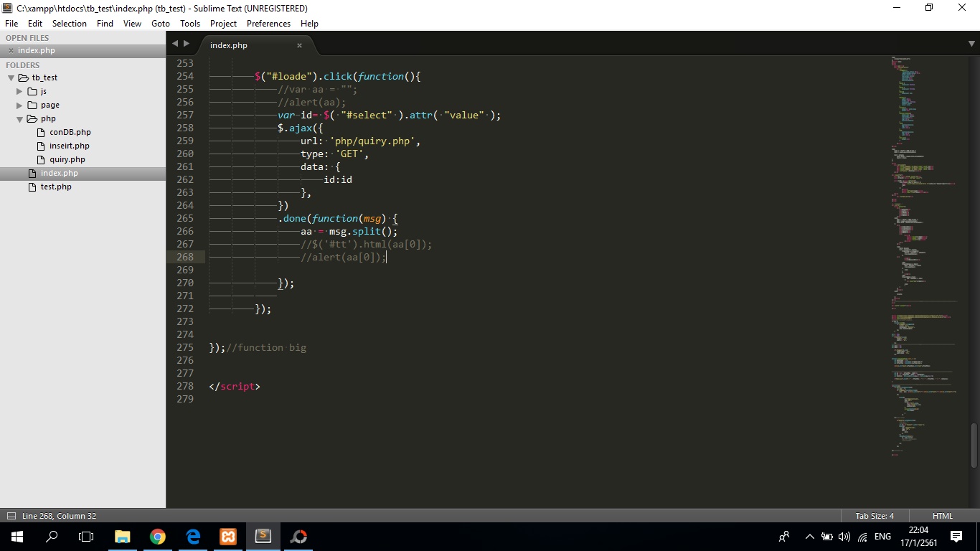Viewport: 980px width, 551px height.
Task: Close index.php in Open Files list
Action: (x=11, y=50)
